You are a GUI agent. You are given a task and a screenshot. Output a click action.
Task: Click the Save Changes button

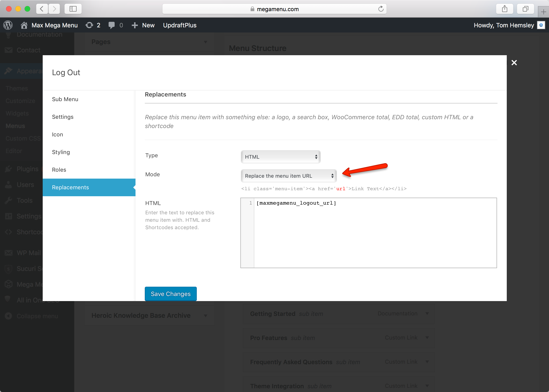click(x=171, y=294)
